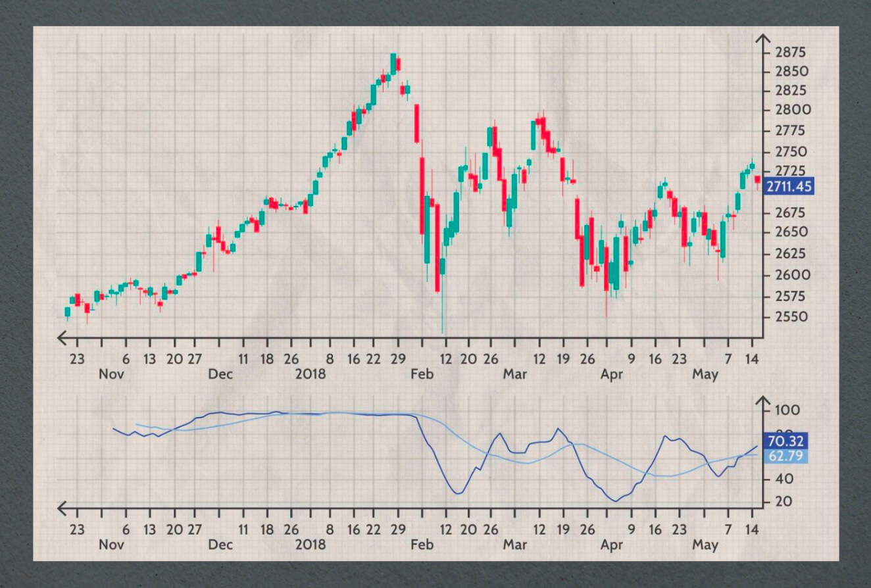871x588 pixels.
Task: Click May on the oscillator chart axis
Action: point(705,545)
